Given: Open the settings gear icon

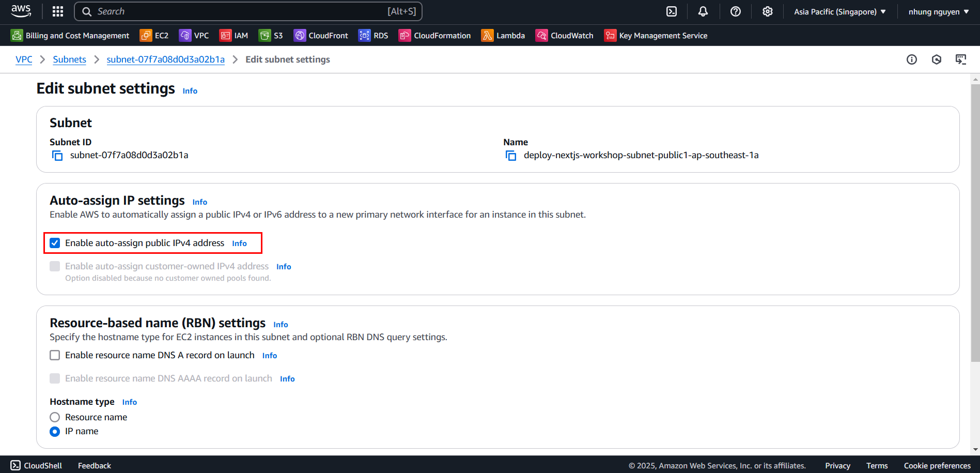Looking at the screenshot, I should tap(768, 11).
